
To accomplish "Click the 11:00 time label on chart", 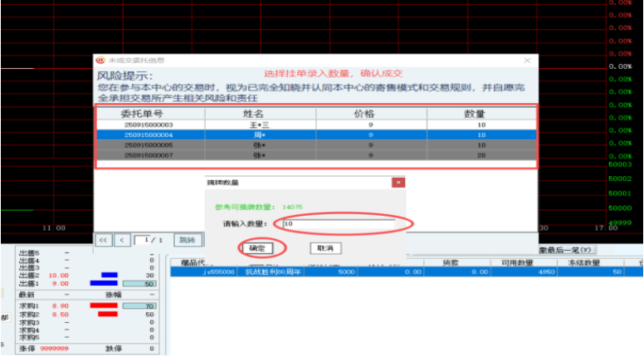I will click(x=54, y=228).
